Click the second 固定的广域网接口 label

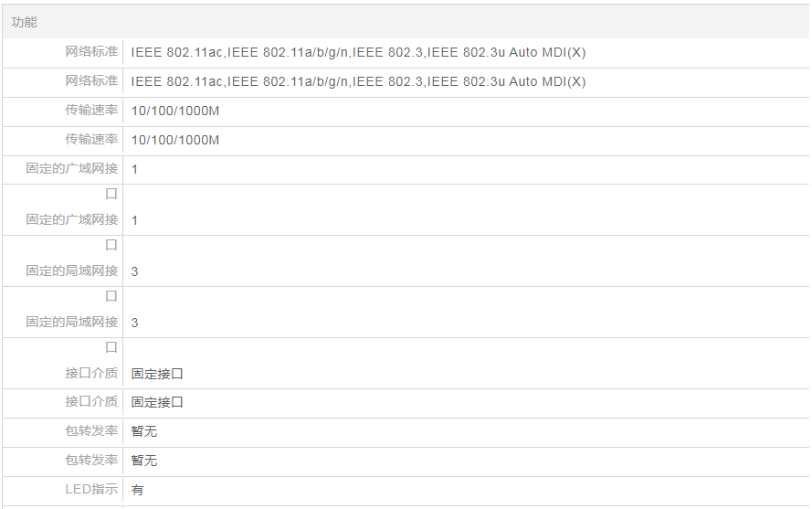[72, 220]
